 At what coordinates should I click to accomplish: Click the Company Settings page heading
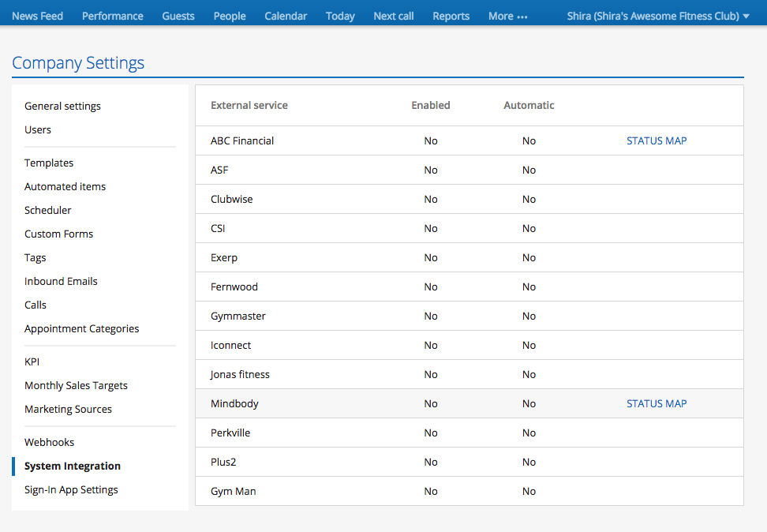(x=78, y=63)
